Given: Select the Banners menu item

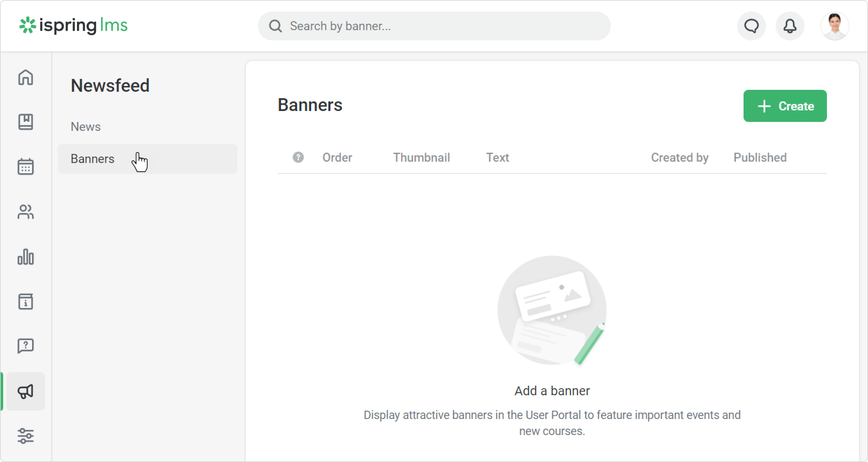Looking at the screenshot, I should click(93, 159).
